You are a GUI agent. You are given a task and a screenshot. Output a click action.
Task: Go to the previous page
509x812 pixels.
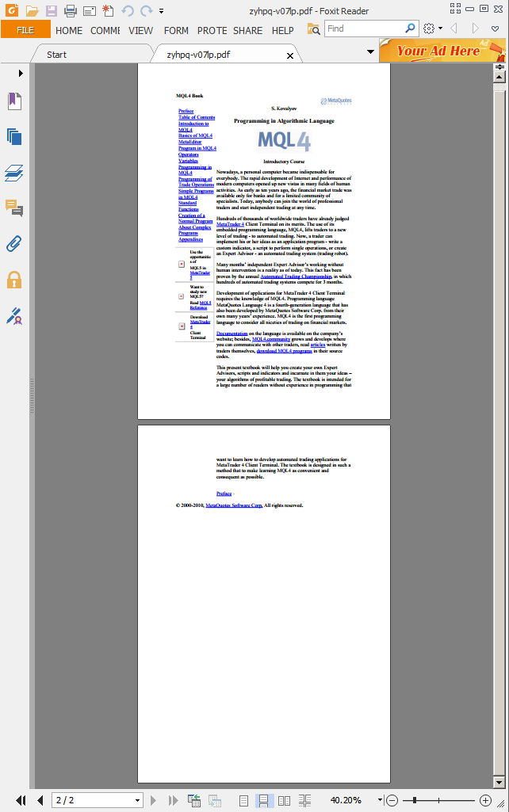40,800
